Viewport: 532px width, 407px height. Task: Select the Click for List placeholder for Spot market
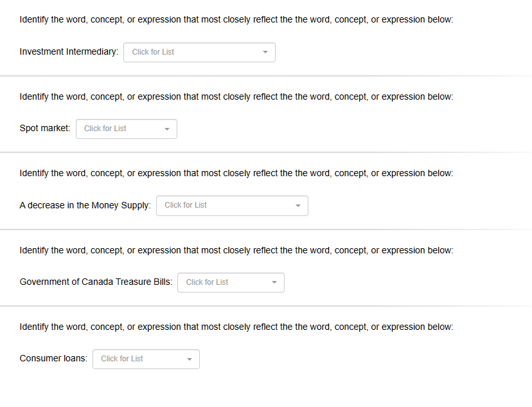(105, 129)
